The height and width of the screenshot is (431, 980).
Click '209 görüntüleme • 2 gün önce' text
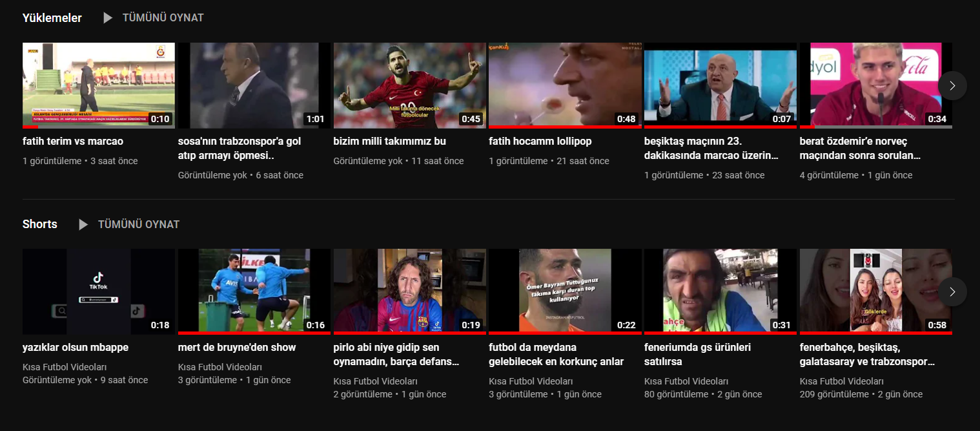(x=861, y=394)
